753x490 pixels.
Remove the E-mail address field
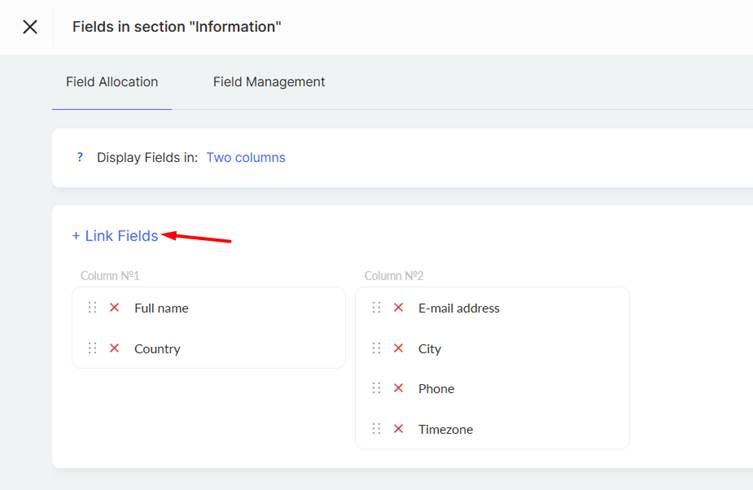398,307
